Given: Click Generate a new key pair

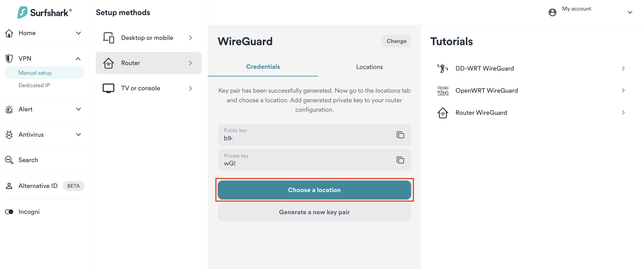Looking at the screenshot, I should (x=314, y=212).
